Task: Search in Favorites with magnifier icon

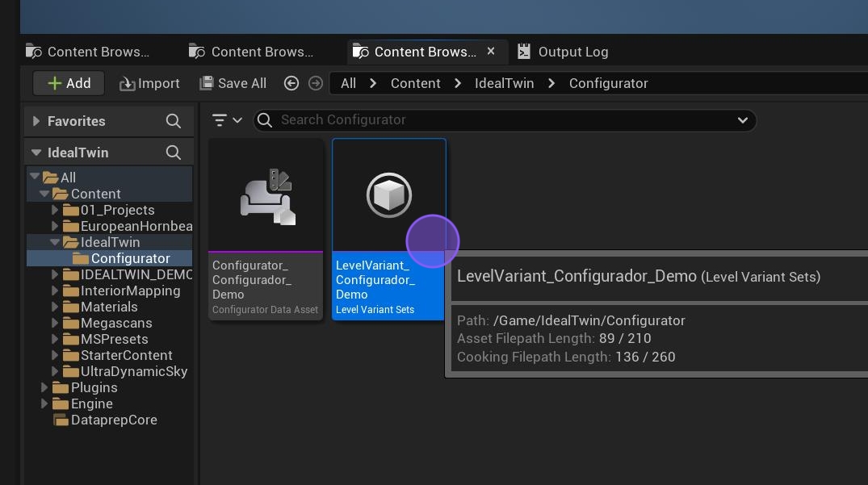Action: point(174,121)
